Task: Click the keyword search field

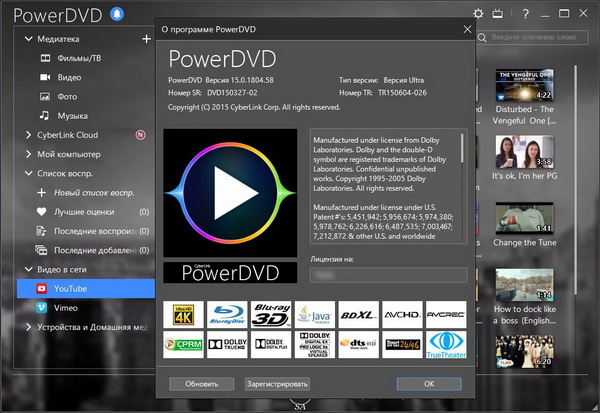Action: (532, 38)
